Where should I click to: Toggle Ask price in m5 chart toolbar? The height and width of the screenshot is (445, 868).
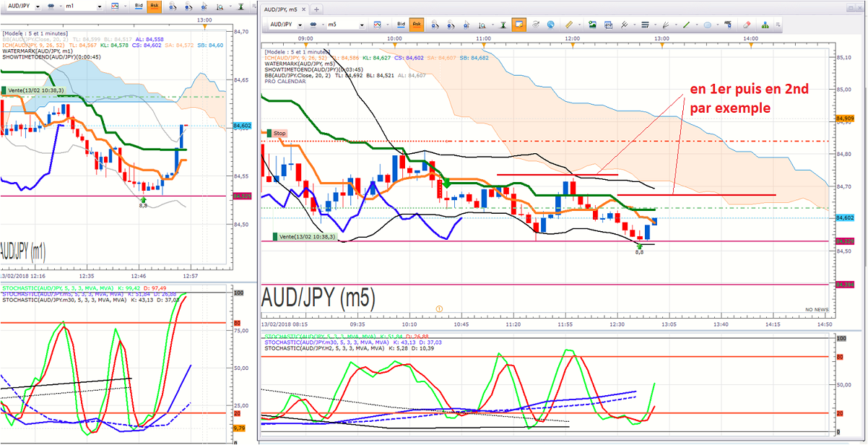point(417,25)
